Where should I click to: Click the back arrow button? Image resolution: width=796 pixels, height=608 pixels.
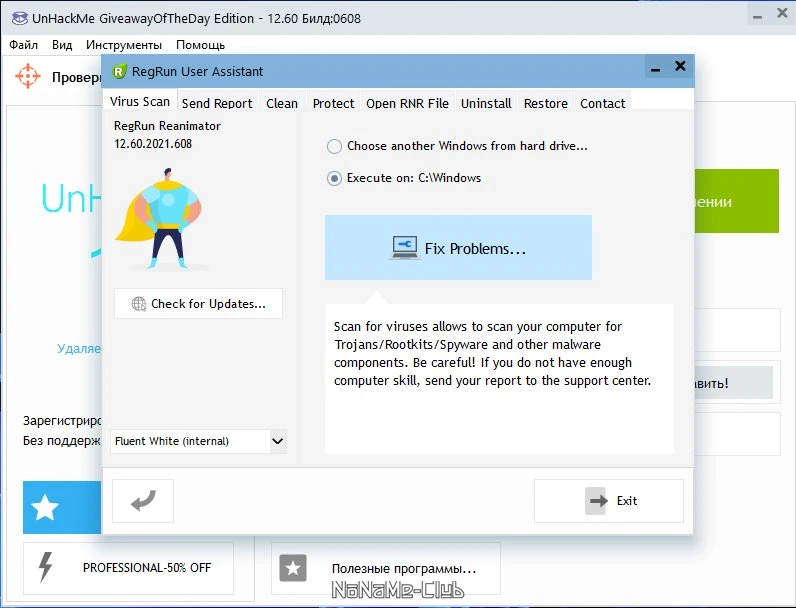tap(143, 500)
